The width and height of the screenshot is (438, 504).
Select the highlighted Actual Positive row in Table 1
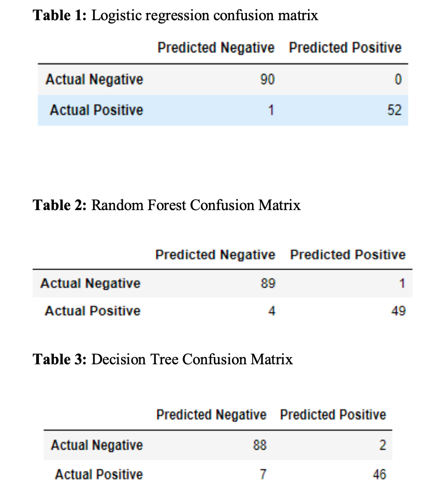(x=223, y=110)
